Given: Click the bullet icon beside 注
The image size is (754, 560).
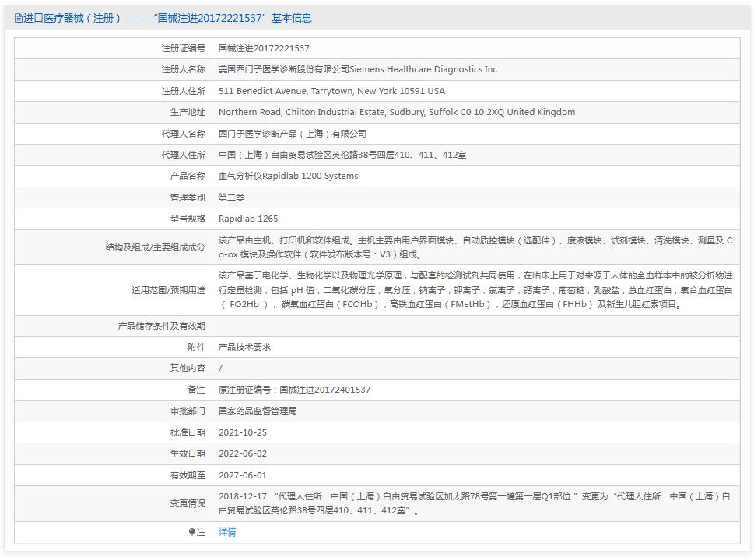Looking at the screenshot, I should [192, 532].
